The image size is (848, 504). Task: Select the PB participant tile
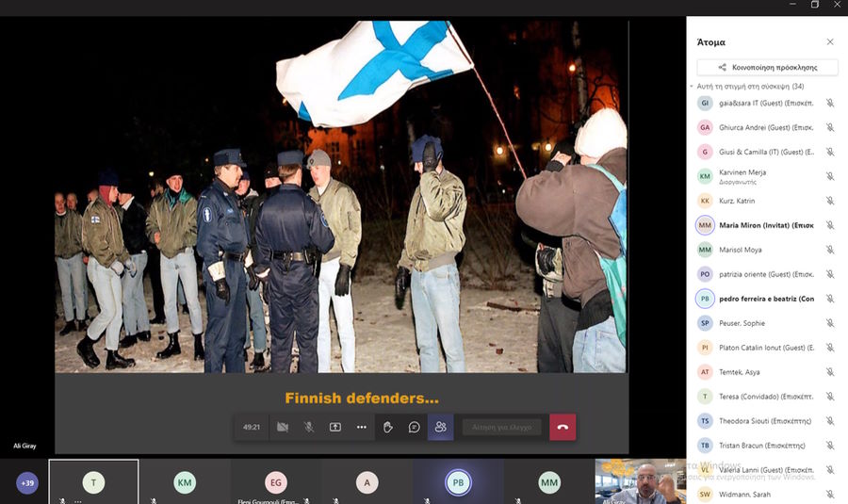coord(458,482)
